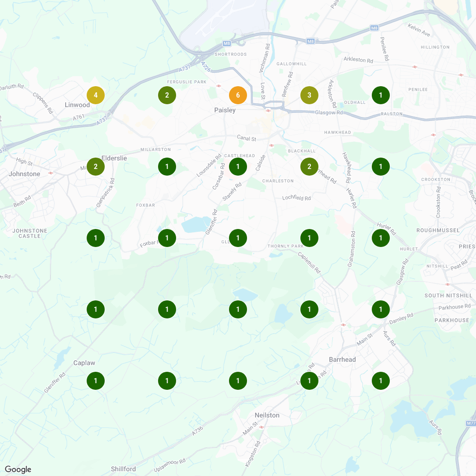
Task: Click the yellow 4 cluster marker above Linwood
Action: tap(96, 95)
